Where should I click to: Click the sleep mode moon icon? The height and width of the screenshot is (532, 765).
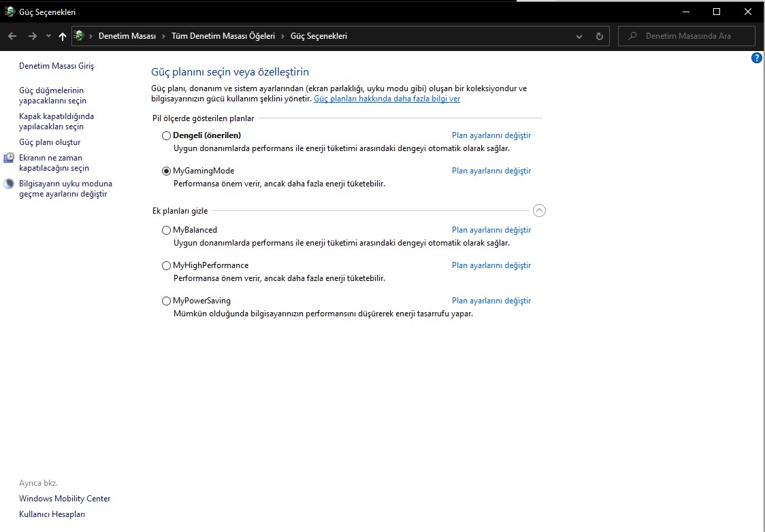tap(9, 184)
